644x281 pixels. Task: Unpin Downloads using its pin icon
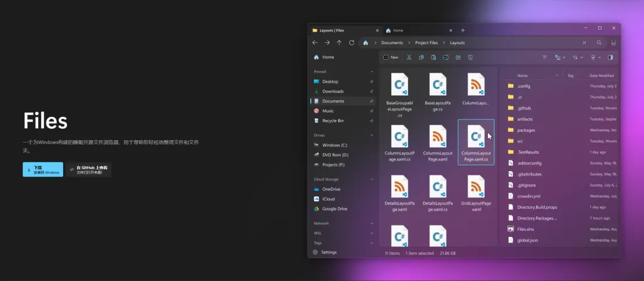click(x=371, y=92)
